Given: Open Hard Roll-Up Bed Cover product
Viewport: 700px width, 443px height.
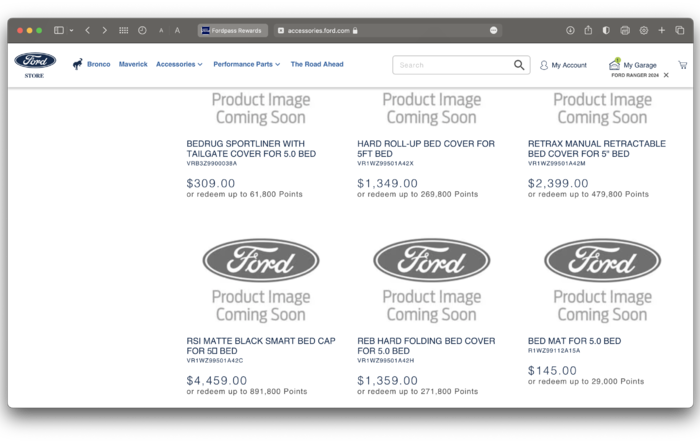Looking at the screenshot, I should point(426,149).
